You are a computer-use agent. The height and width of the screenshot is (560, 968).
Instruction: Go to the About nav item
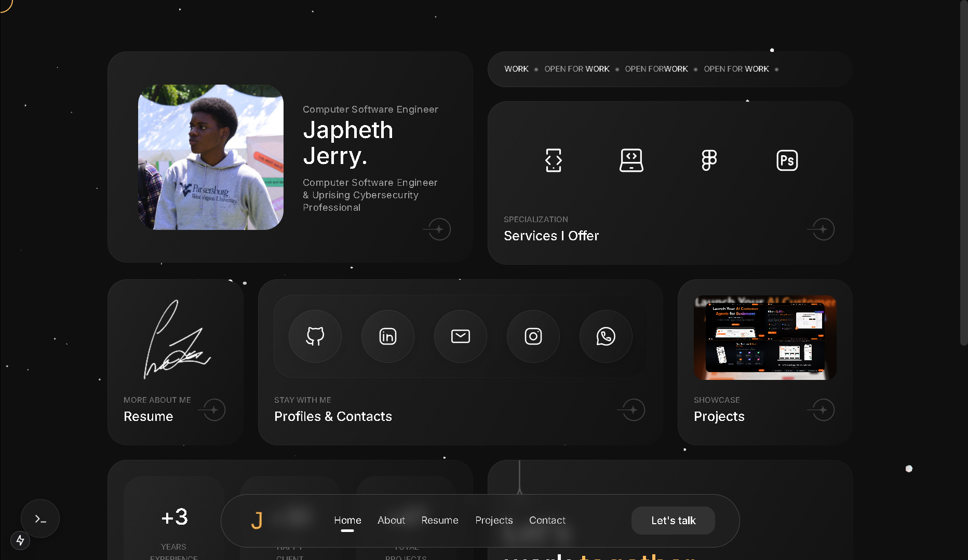click(391, 520)
